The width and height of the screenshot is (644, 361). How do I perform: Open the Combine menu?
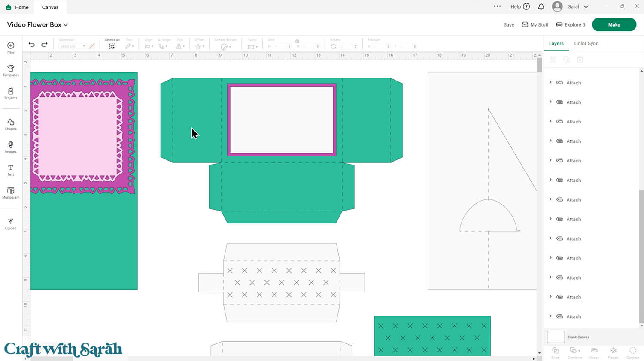coord(574,353)
